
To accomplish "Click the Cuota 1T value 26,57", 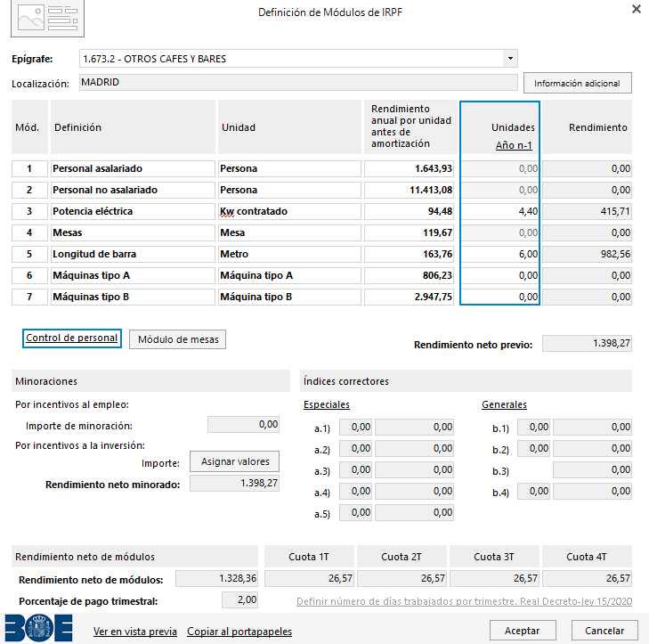I will [309, 579].
